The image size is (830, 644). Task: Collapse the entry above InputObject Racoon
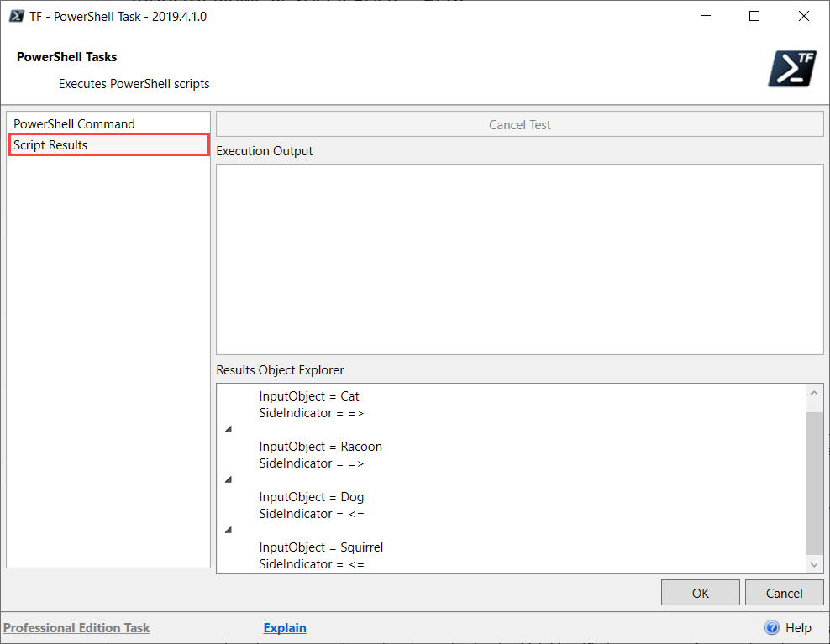[227, 428]
